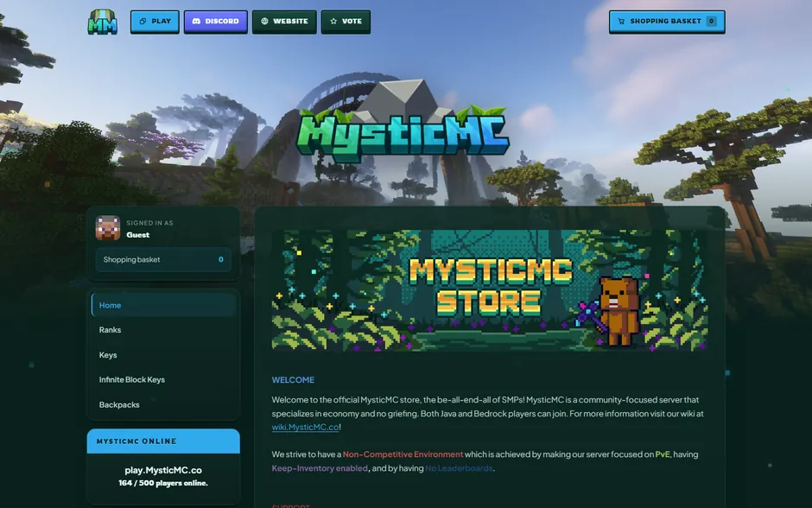Viewport: 812px width, 508px height.
Task: Open the Vote button
Action: pos(346,22)
